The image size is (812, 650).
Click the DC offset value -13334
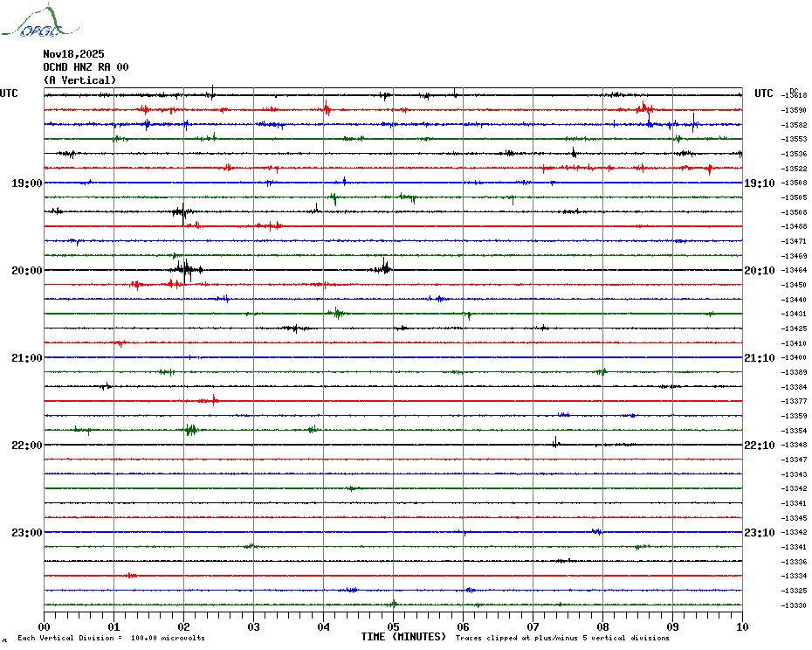pyautogui.click(x=794, y=576)
